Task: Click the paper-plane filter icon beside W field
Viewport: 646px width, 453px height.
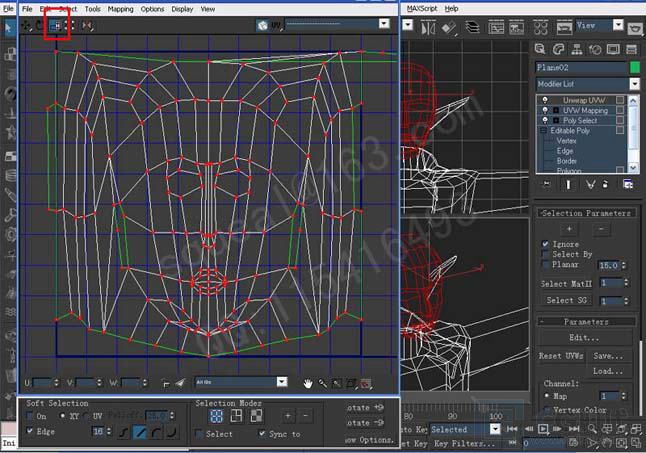Action: point(180,383)
